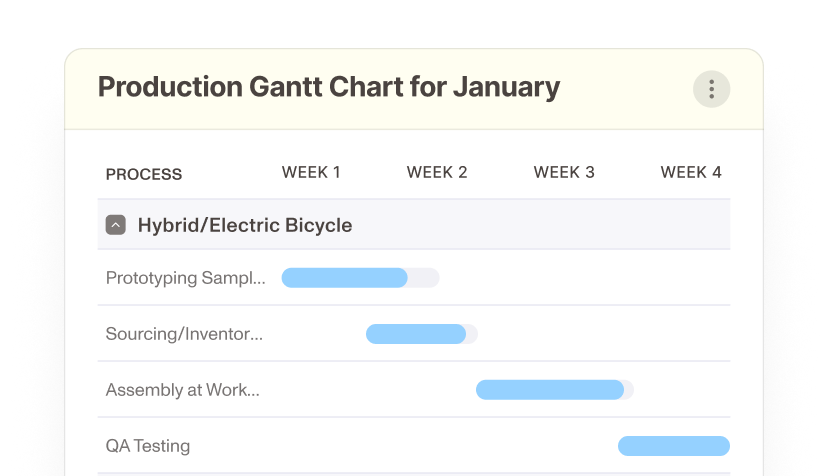Click the WEEK 1 column header
Image resolution: width=828 pixels, height=476 pixels.
(311, 172)
